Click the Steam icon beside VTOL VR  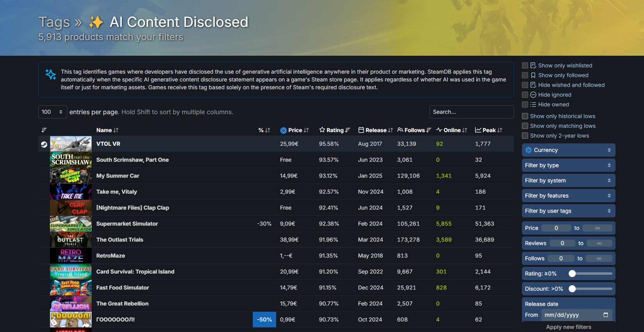(x=44, y=144)
